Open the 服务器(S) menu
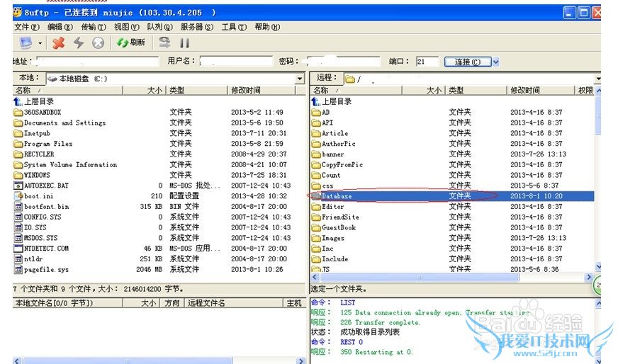Viewport: 618px width, 364px height. [x=197, y=27]
